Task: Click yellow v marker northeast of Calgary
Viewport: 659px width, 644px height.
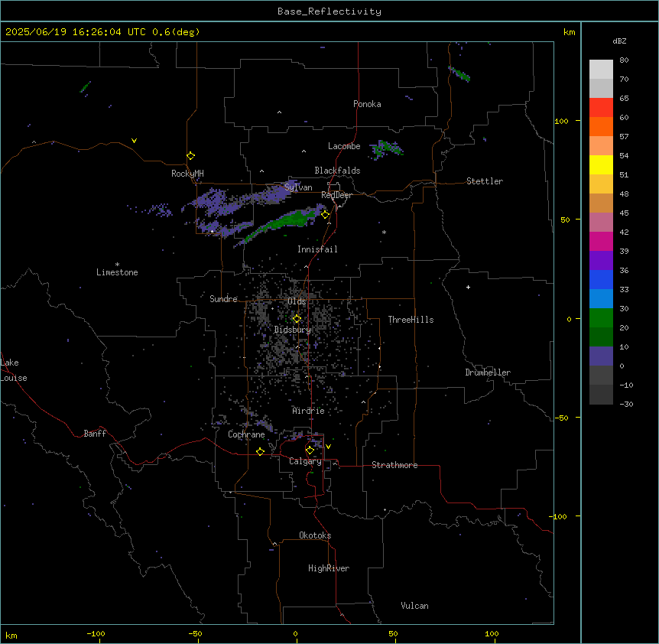Action: 328,447
